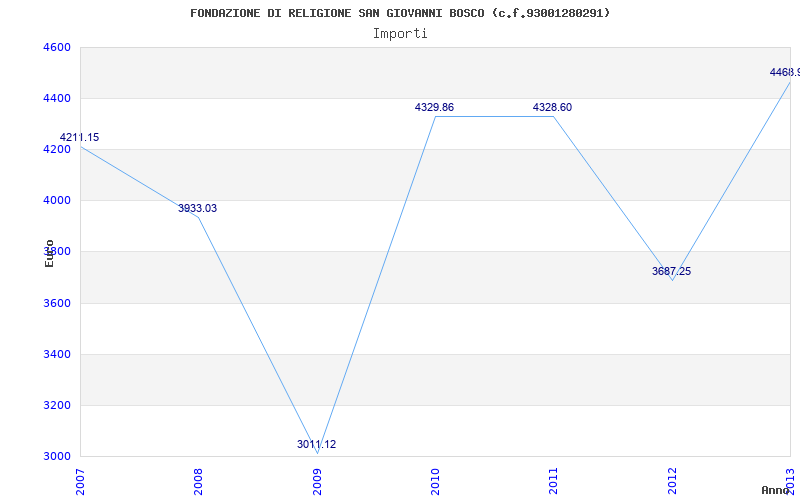The height and width of the screenshot is (500, 800).
Task: Select the 4211.15 data label
Action: pyautogui.click(x=80, y=137)
